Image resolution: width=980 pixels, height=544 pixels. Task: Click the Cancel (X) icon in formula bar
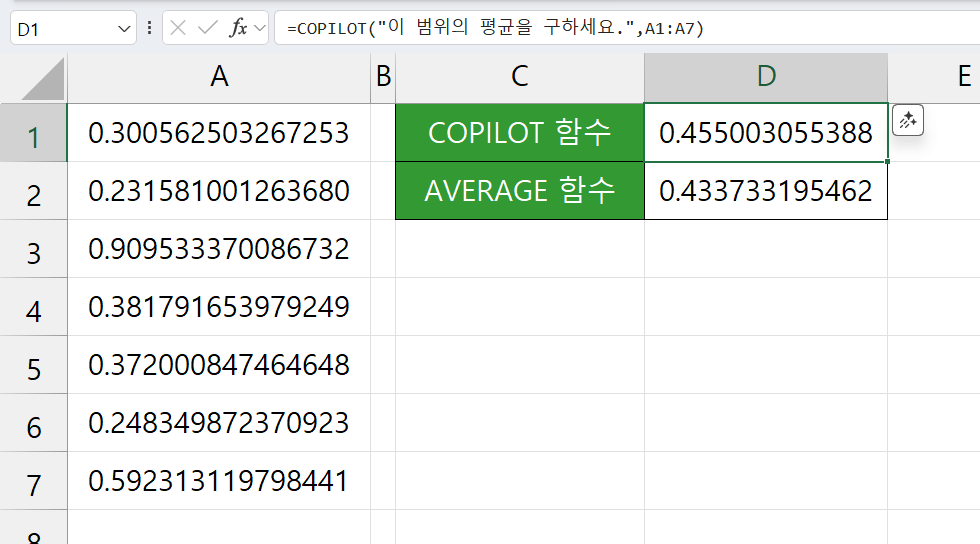(x=179, y=29)
